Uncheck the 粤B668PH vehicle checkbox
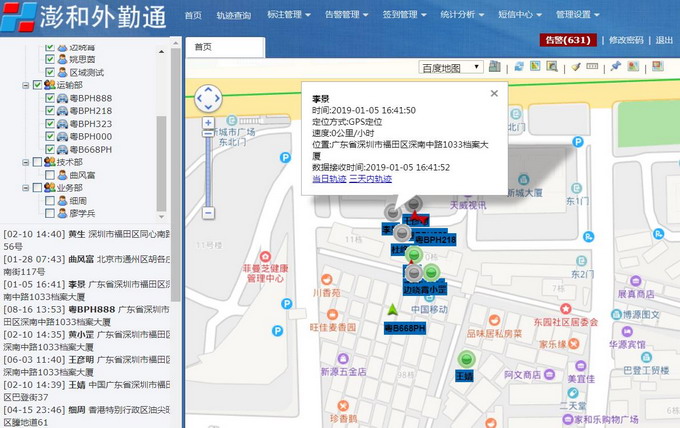This screenshot has height=428, width=680. point(50,149)
